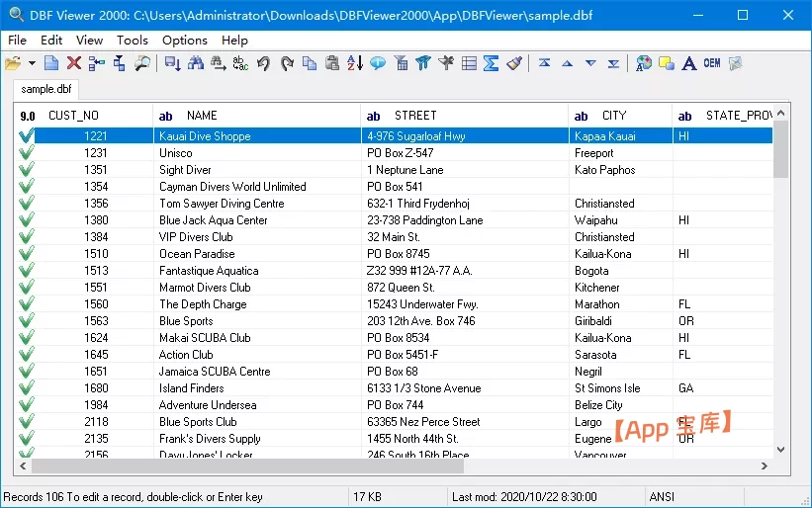Click the blue funnel filter icon
Viewport: 812px width, 508px height.
[423, 63]
